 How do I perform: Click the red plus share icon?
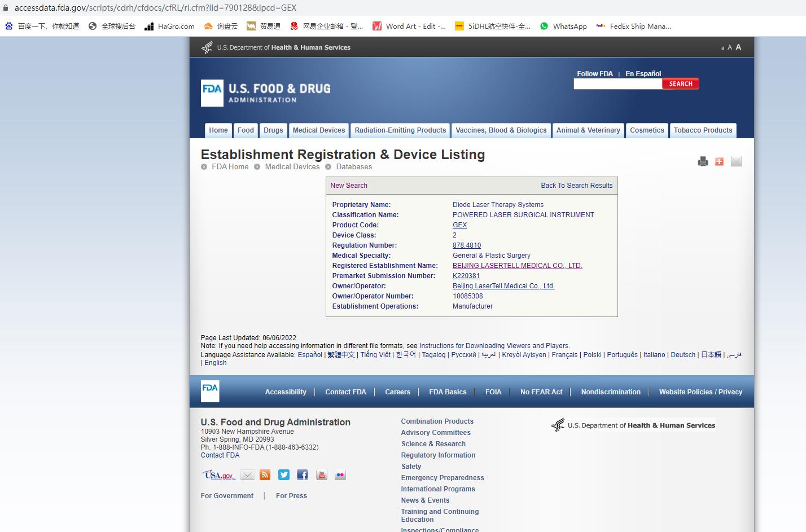click(x=719, y=161)
